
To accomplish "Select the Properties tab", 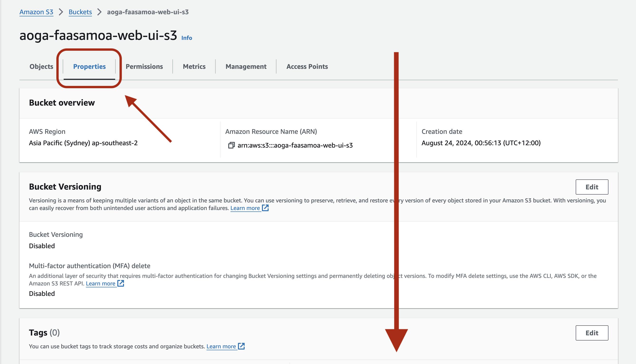I will pos(89,66).
